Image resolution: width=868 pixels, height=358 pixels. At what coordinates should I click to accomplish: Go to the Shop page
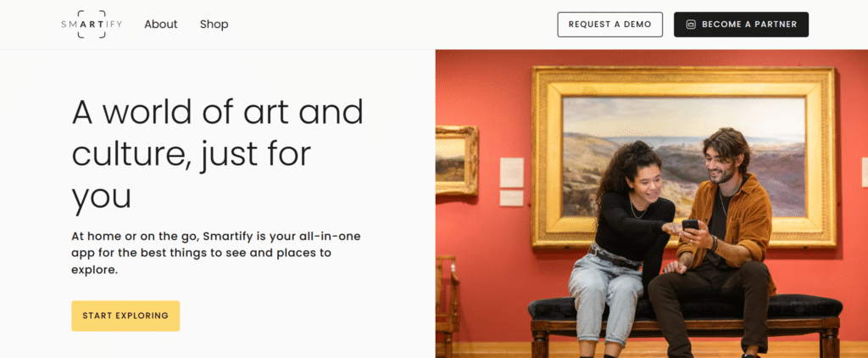pyautogui.click(x=214, y=25)
